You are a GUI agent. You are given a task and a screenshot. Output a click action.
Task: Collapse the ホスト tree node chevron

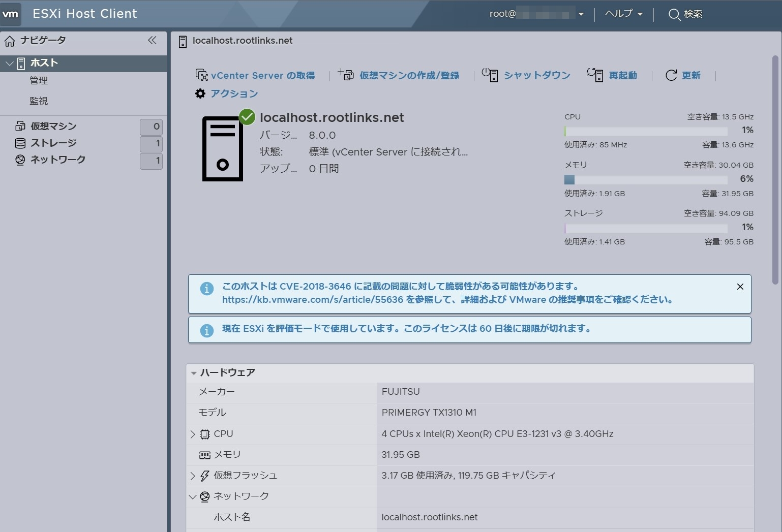9,63
